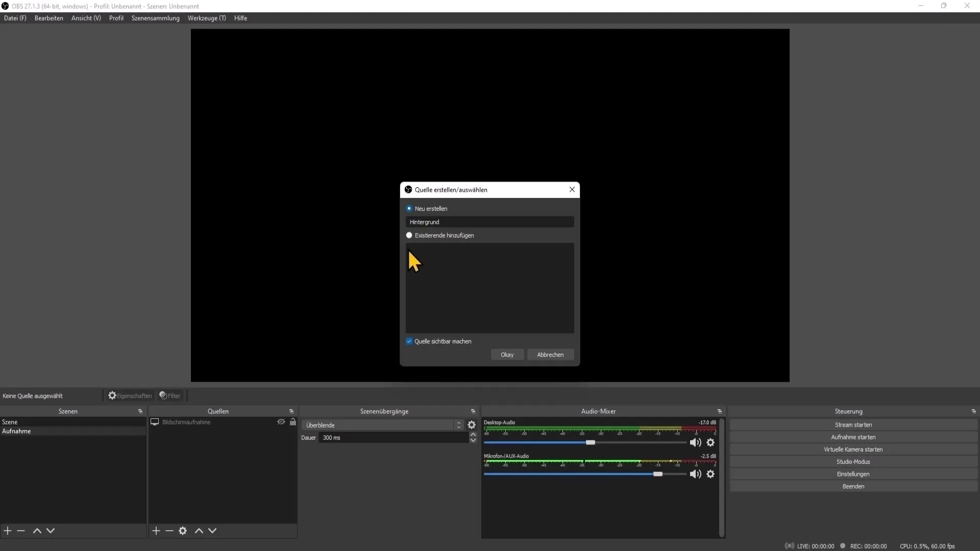
Task: Click the Hintergrund source name field
Action: [490, 222]
